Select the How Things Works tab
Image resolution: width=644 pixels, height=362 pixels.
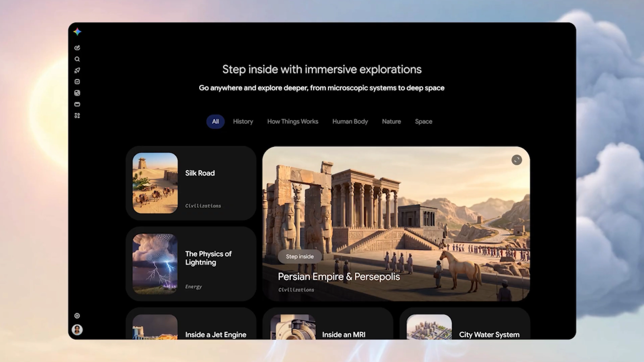[293, 121]
